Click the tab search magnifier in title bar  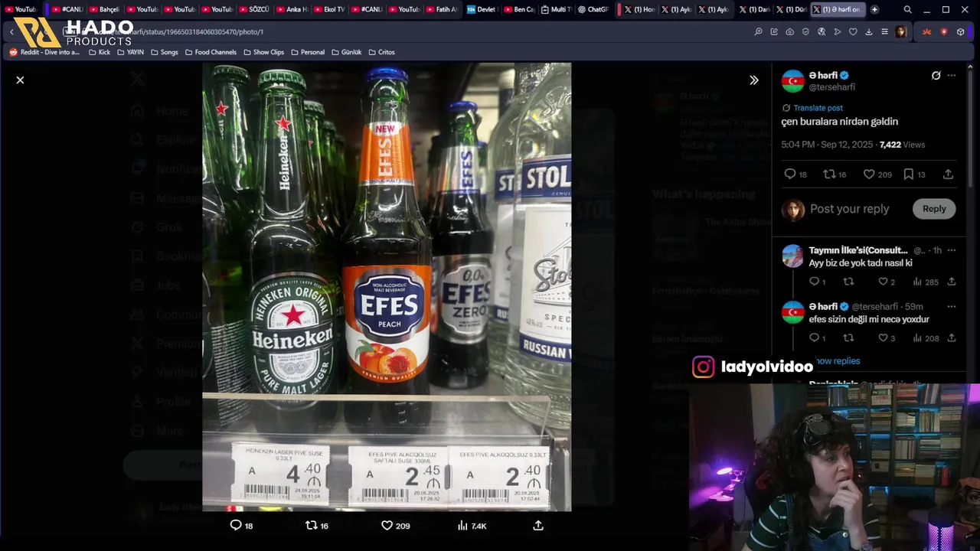907,9
